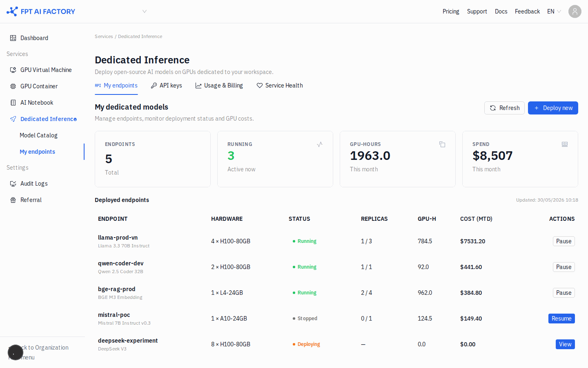588x368 pixels.
Task: Open the user avatar profile icon
Action: click(x=575, y=11)
